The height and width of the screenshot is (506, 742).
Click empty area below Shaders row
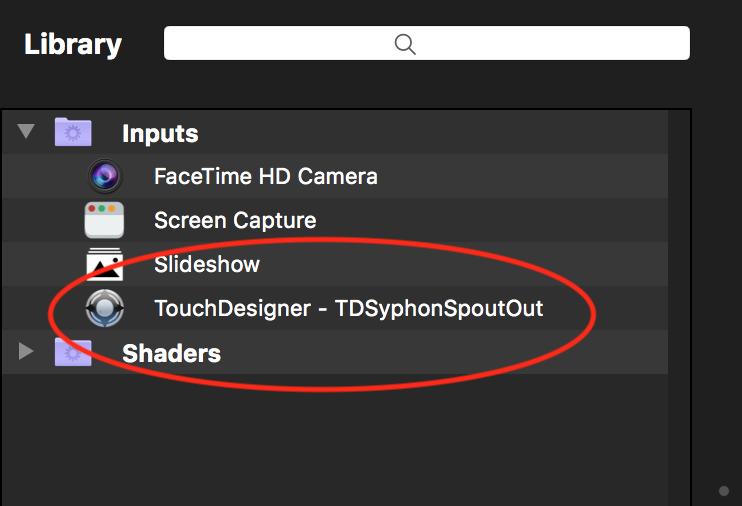click(x=330, y=440)
